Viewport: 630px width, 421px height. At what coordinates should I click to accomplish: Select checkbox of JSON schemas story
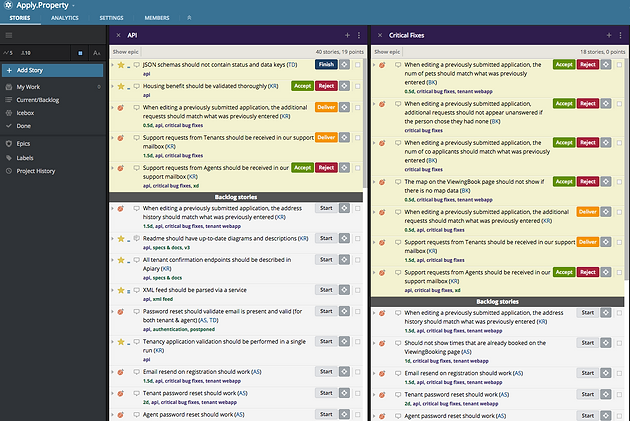pos(358,65)
